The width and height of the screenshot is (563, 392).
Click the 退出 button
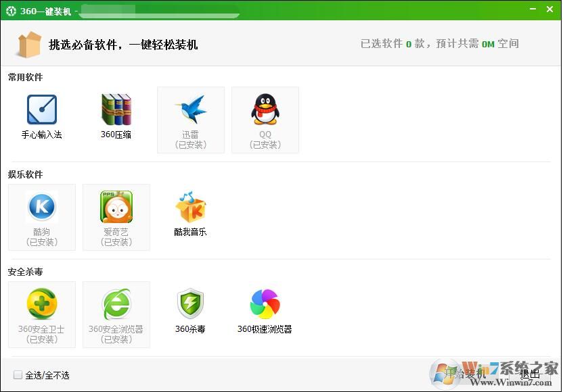pos(530,374)
